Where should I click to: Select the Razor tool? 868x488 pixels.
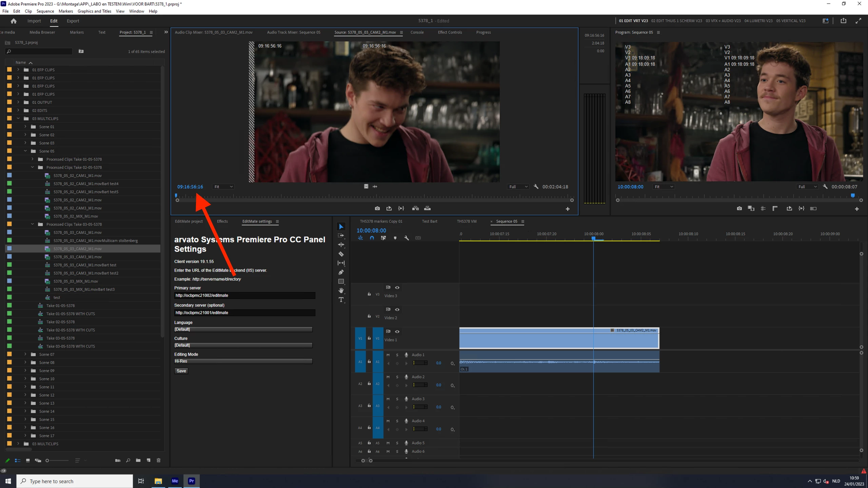coord(341,254)
